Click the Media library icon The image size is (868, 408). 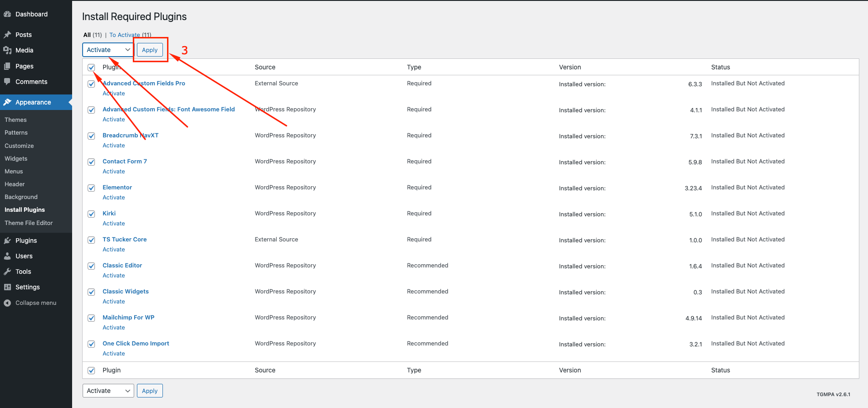click(x=7, y=50)
